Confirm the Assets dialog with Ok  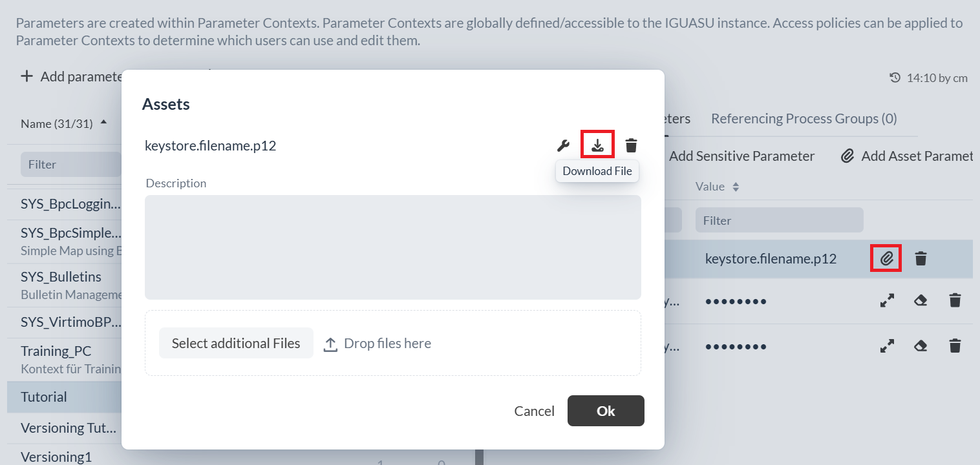[x=606, y=411]
